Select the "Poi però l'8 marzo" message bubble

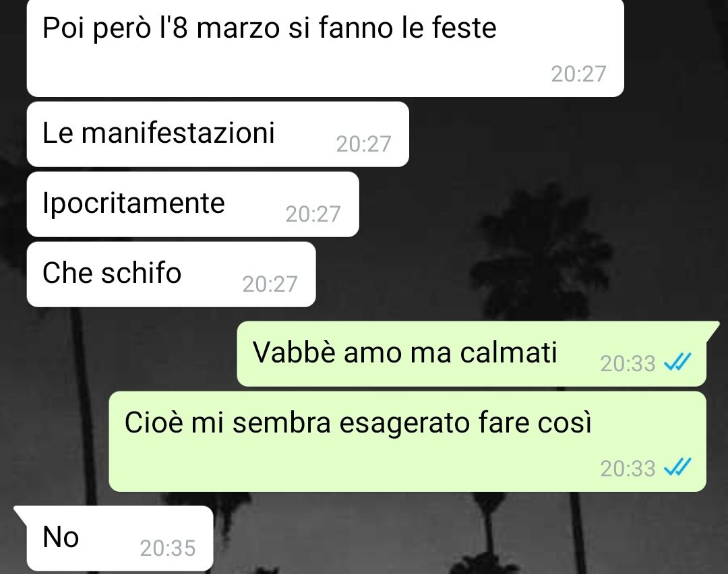coord(325,48)
